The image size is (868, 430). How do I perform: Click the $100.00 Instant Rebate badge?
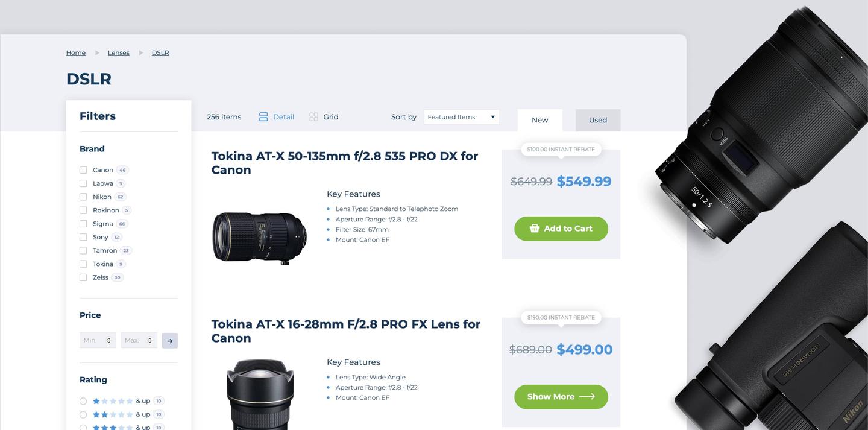pos(561,149)
